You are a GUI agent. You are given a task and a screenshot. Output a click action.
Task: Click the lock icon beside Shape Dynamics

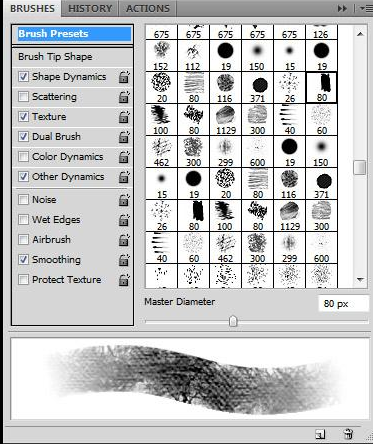click(x=124, y=77)
